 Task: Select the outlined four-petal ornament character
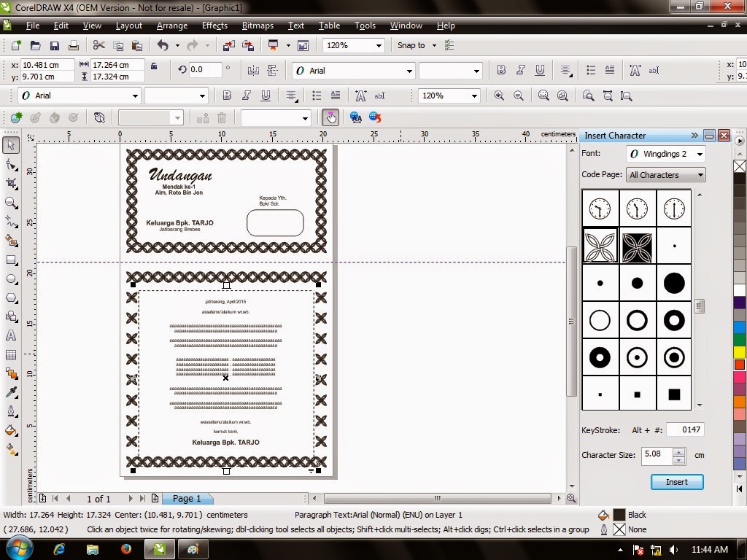tap(600, 246)
